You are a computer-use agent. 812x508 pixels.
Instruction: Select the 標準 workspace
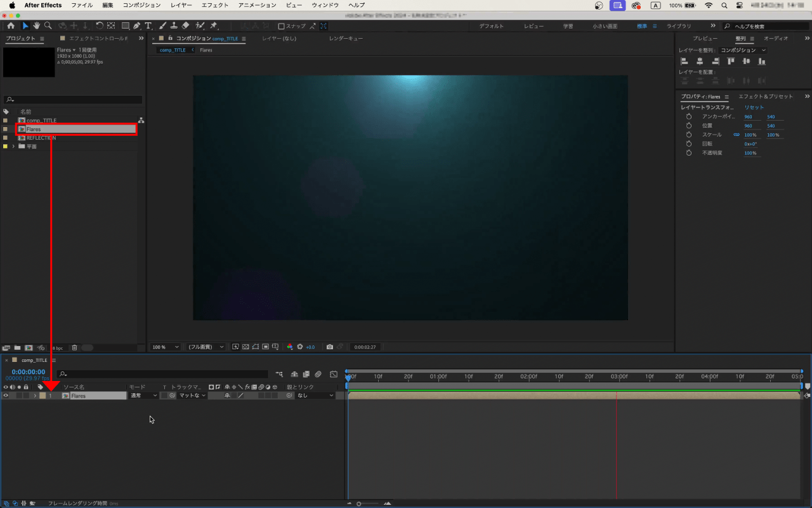(x=642, y=27)
